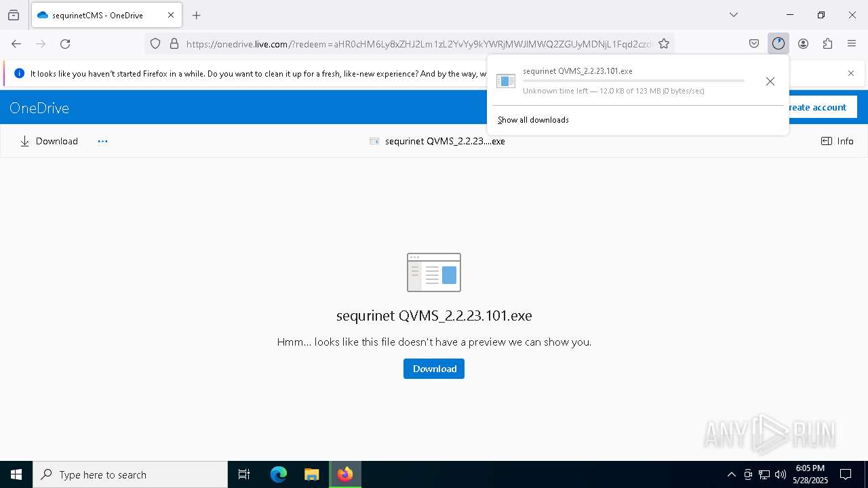Open Windows notification center
Viewport: 868px width, 488px height.
point(846,474)
